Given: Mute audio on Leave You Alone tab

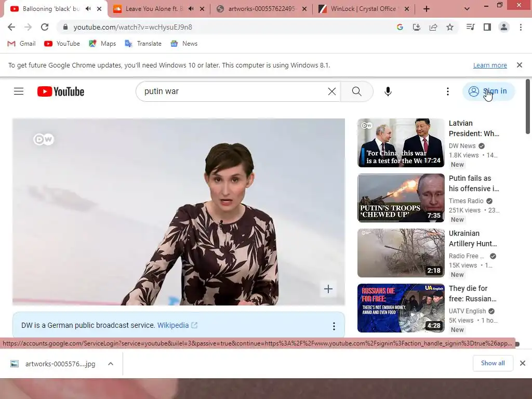Looking at the screenshot, I should (x=191, y=9).
